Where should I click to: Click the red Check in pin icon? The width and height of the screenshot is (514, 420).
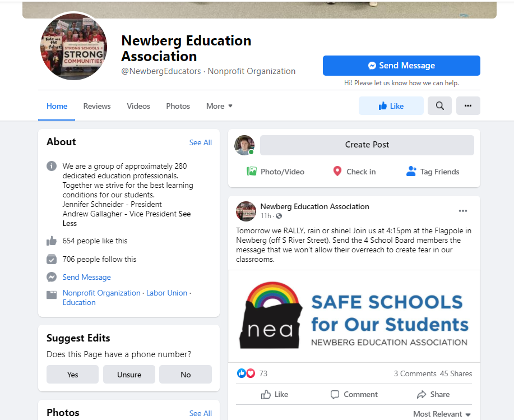point(337,171)
